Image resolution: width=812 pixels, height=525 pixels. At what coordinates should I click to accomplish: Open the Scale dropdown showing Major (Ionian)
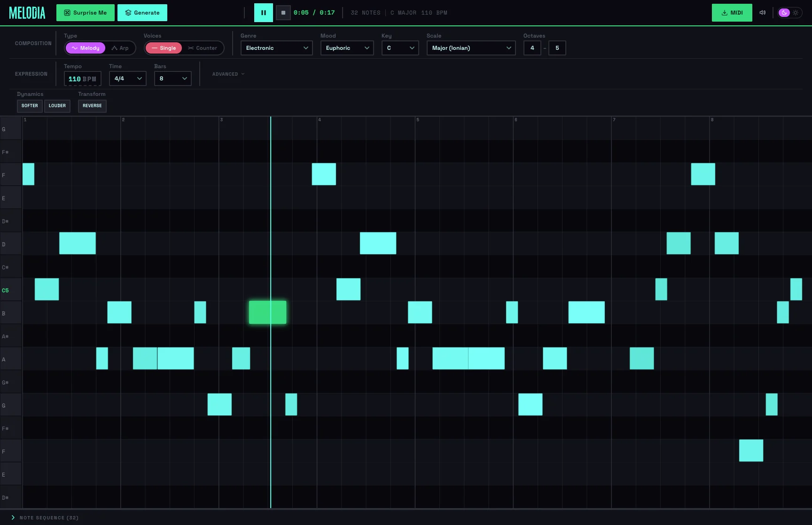click(471, 48)
